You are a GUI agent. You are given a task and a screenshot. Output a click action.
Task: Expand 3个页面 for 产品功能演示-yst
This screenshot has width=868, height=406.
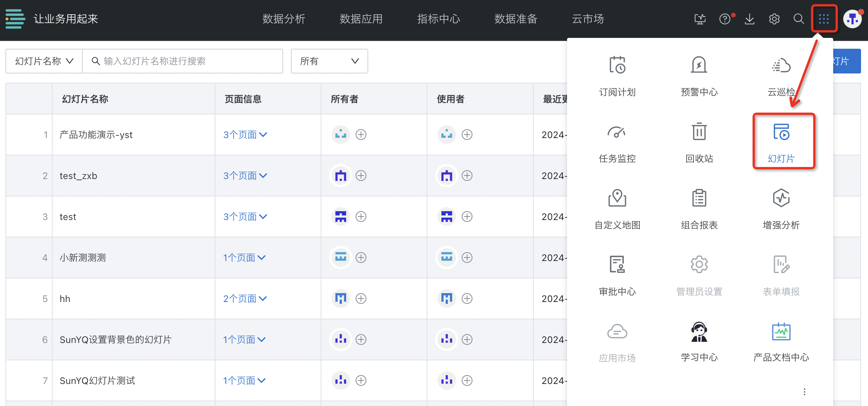point(245,135)
